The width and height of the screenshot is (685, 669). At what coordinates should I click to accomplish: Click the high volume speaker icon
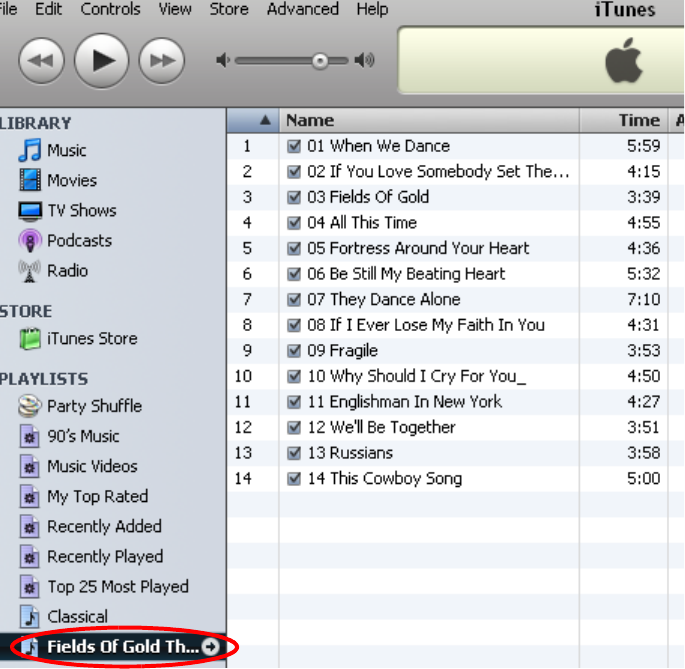(x=364, y=60)
